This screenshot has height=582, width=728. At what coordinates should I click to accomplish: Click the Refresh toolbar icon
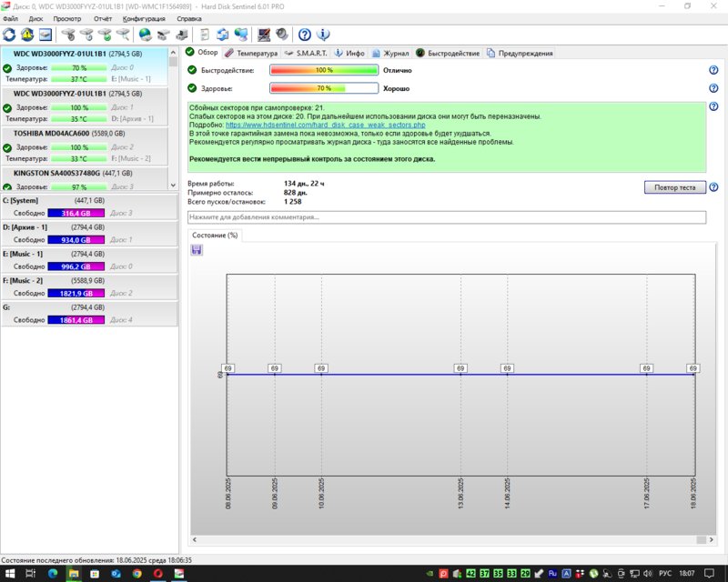pos(10,35)
